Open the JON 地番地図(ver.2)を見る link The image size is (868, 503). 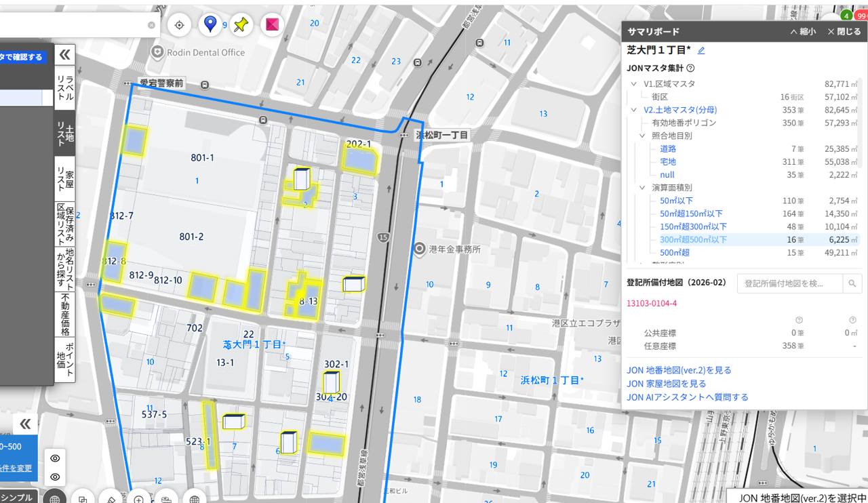(679, 370)
